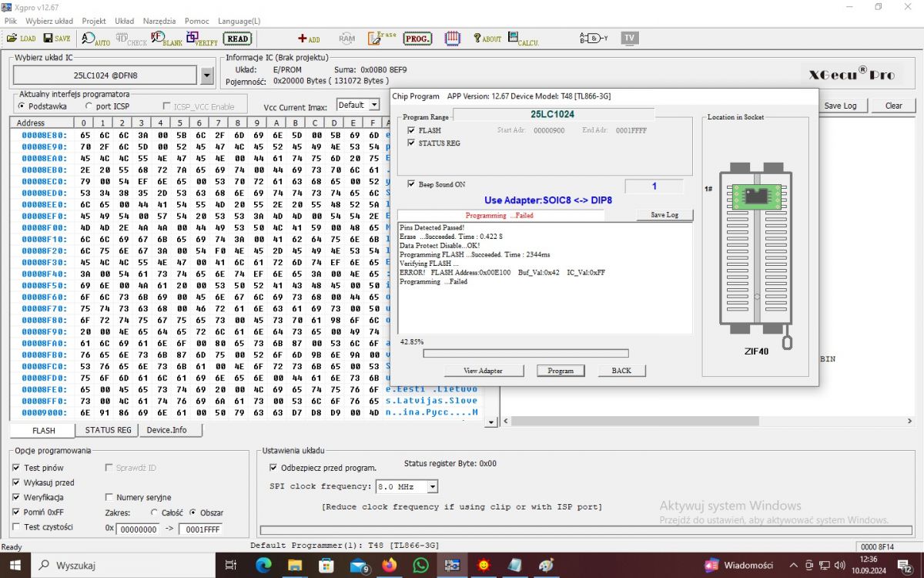Click the BACK button

coord(621,371)
